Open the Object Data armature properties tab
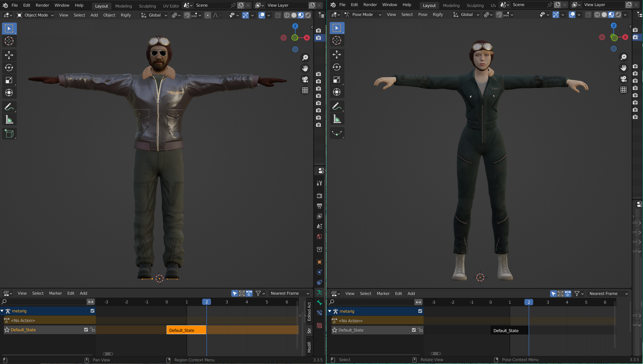Image resolution: width=643 pixels, height=364 pixels. point(319,293)
